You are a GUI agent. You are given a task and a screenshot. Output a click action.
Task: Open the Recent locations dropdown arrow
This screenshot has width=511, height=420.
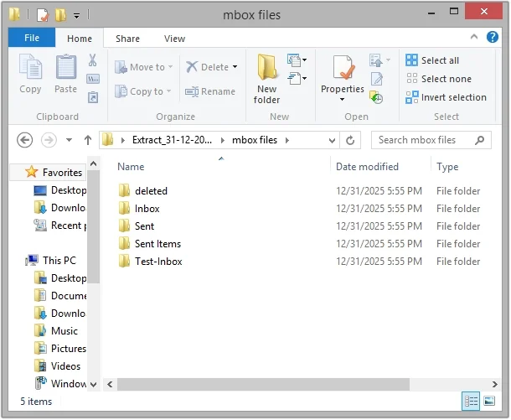(69, 140)
